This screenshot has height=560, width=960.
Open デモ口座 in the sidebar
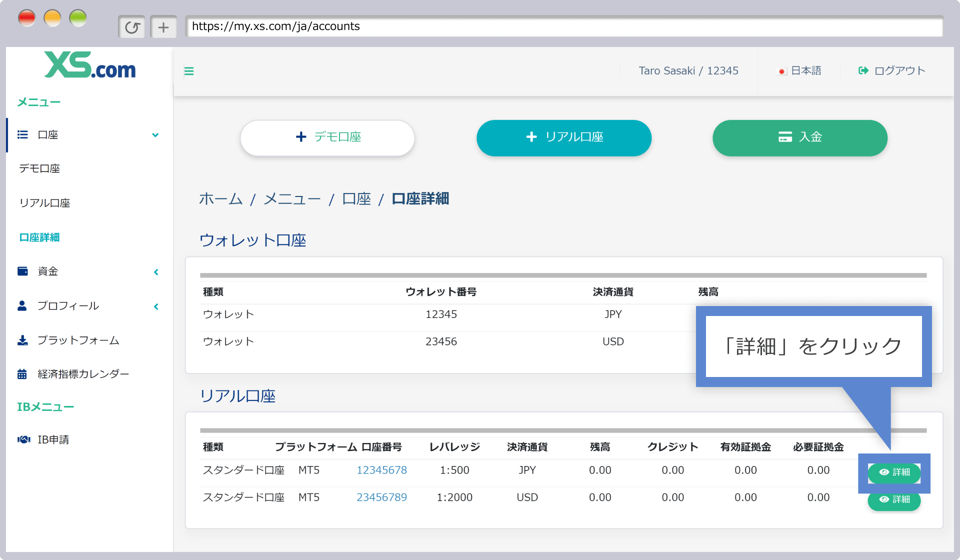[x=39, y=168]
